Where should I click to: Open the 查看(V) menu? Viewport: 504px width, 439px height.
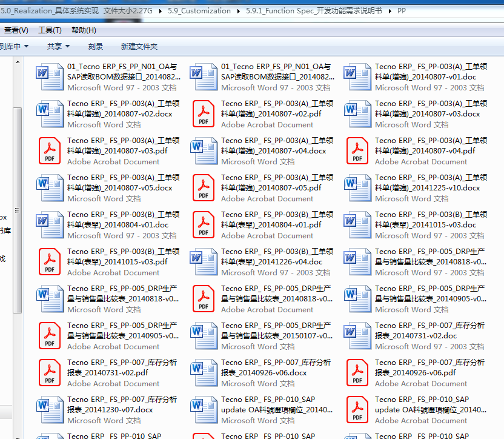(x=16, y=30)
